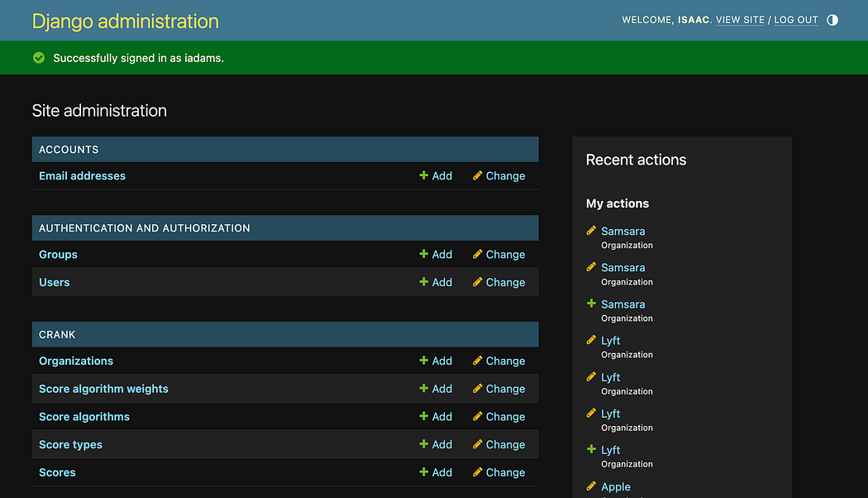
Task: Click the pencil icon in the Scores row
Action: click(477, 472)
